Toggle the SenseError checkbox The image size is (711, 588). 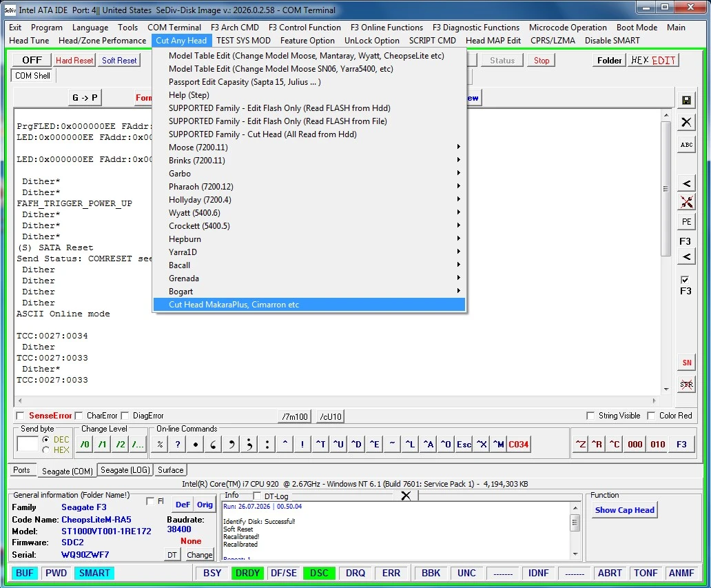20,416
